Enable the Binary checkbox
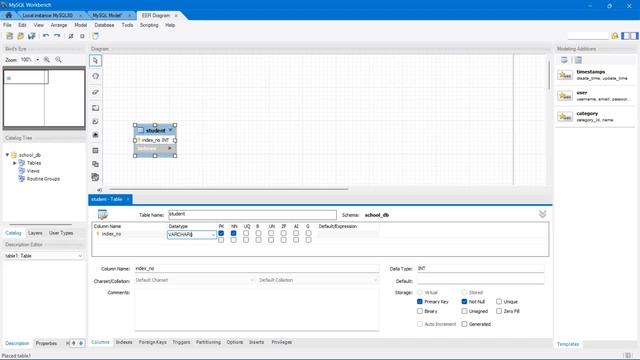This screenshot has height=360, width=640. (420, 311)
